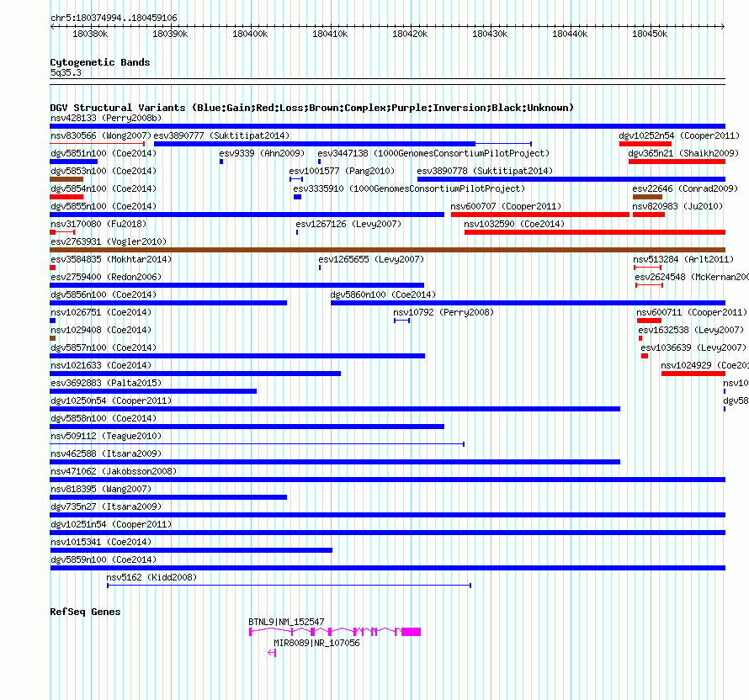Open dgv5855n100 (Coe2014) label
749x700 pixels.
point(104,206)
